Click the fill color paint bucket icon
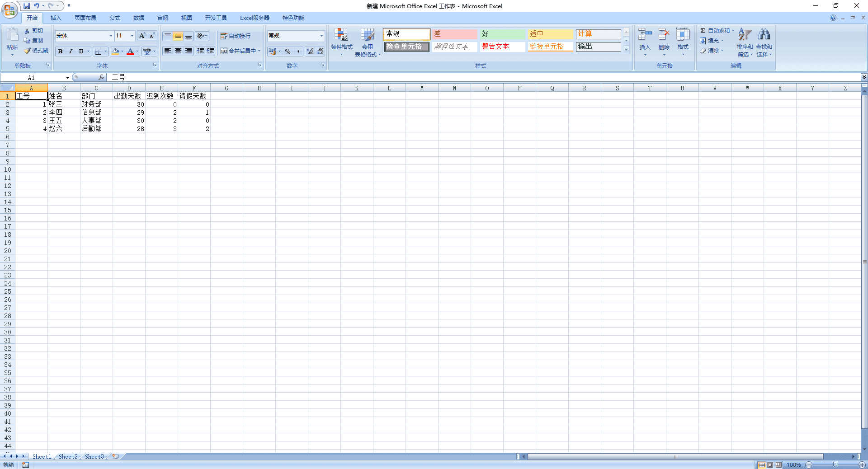Viewport: 868px width, 469px height. 115,52
